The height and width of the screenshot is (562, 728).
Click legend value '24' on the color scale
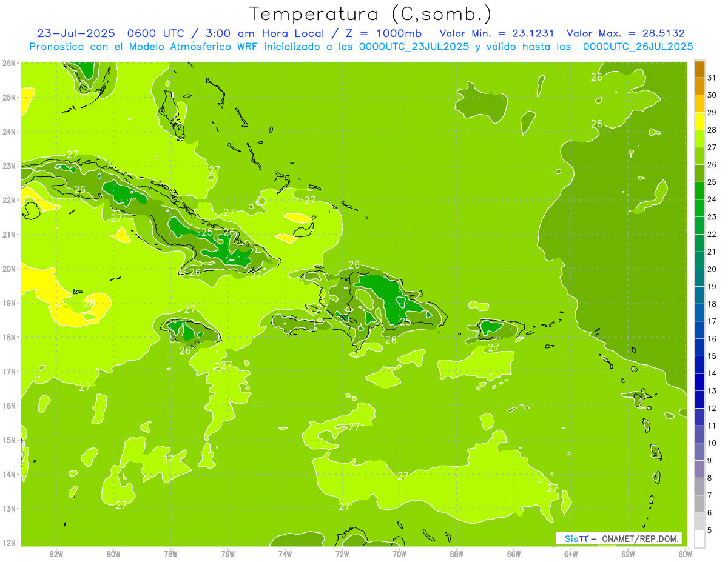(x=712, y=199)
